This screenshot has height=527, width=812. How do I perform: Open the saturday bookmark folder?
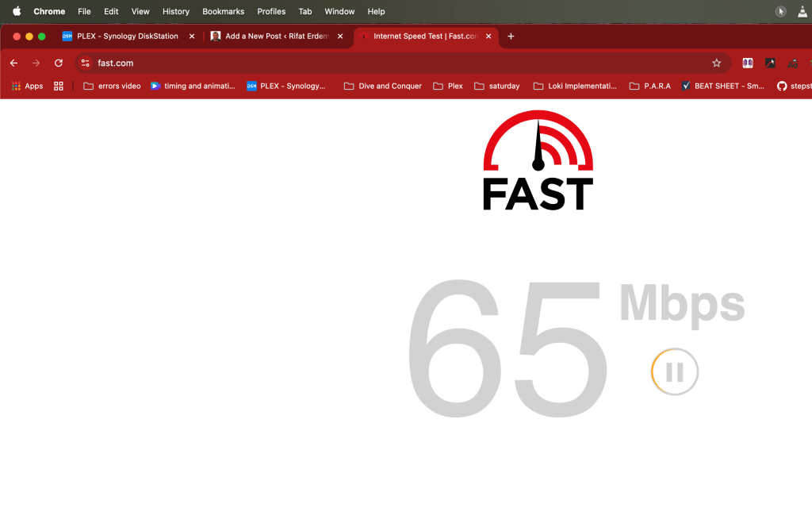coord(497,86)
